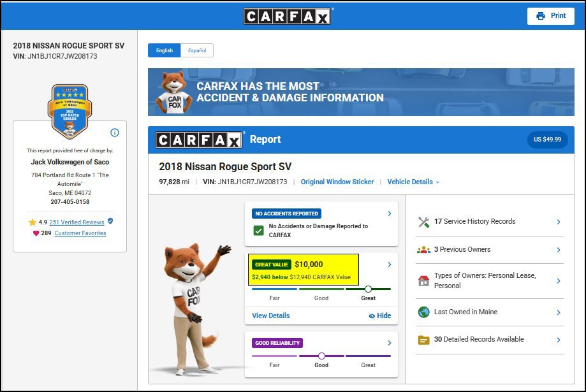Click the value rating slider handle at Great
586x392 pixels.
click(x=368, y=289)
